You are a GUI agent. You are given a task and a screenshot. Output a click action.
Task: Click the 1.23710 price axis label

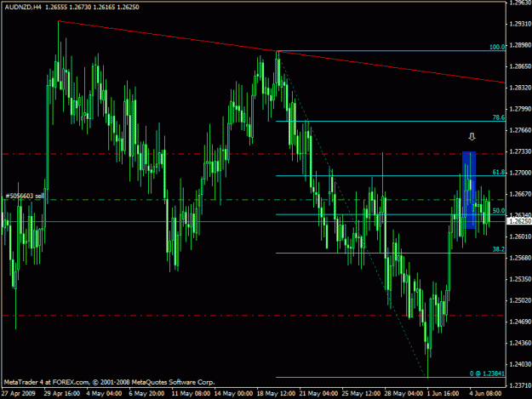[x=520, y=385]
